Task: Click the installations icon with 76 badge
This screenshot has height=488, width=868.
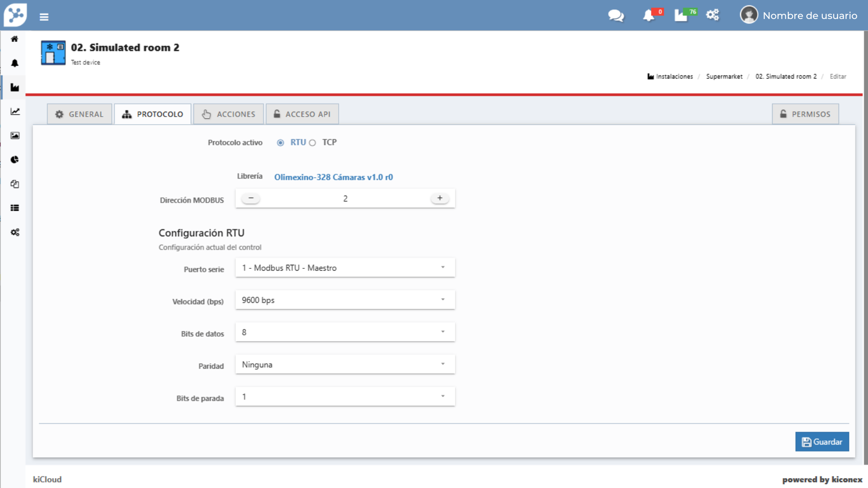Action: tap(681, 16)
